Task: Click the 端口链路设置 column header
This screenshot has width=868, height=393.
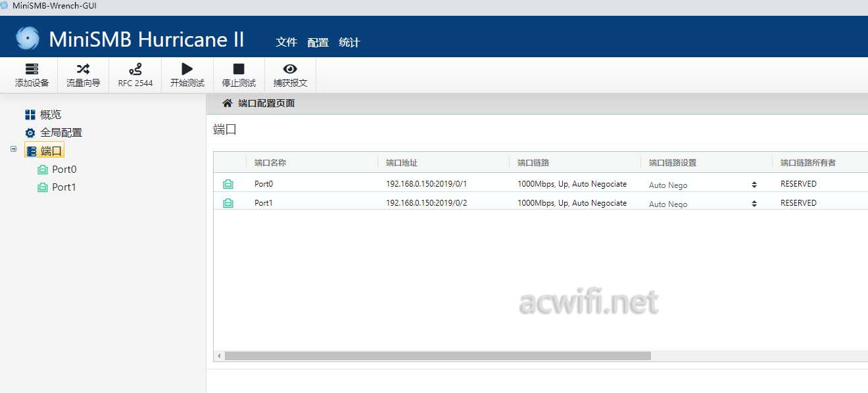Action: pyautogui.click(x=673, y=162)
